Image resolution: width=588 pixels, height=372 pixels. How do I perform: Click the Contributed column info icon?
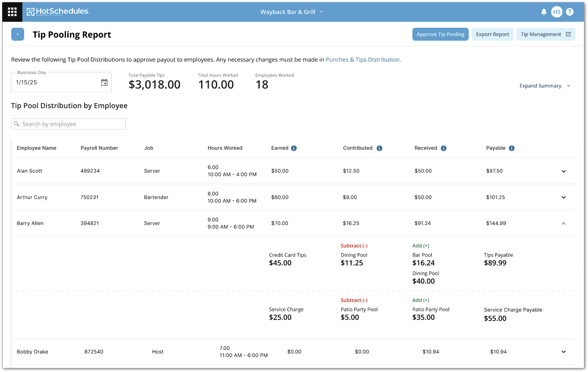click(x=379, y=148)
